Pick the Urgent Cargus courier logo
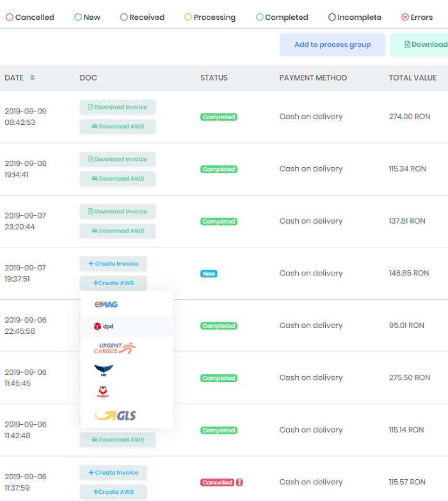This screenshot has width=448, height=501. tap(115, 349)
